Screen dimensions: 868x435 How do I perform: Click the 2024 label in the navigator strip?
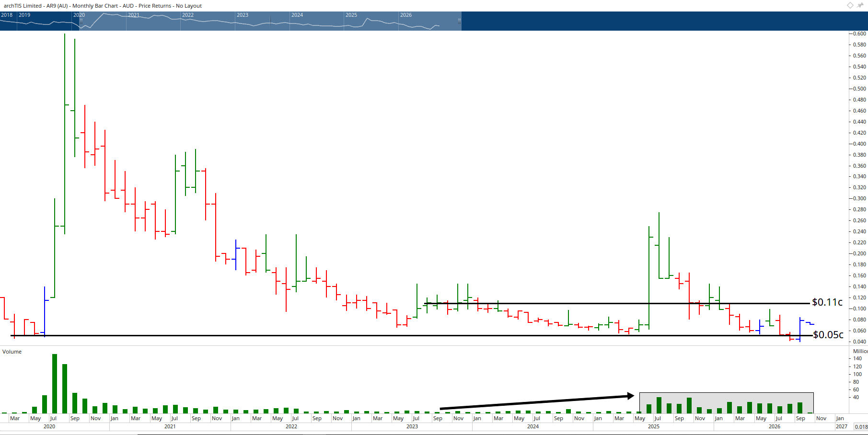[297, 15]
